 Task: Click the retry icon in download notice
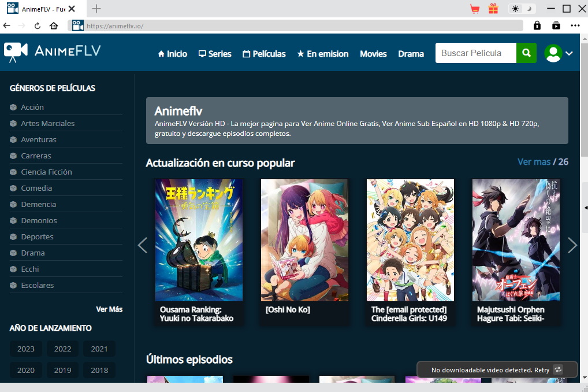point(558,369)
